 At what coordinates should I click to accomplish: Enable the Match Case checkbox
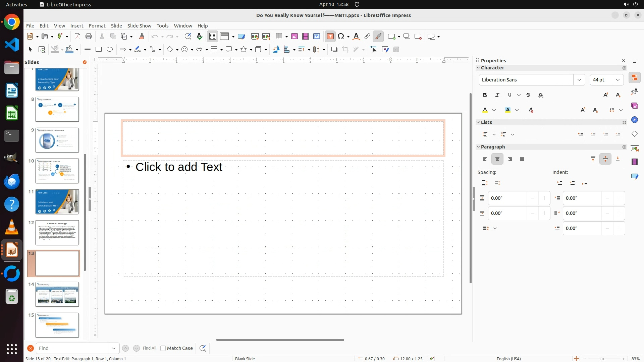(x=163, y=348)
